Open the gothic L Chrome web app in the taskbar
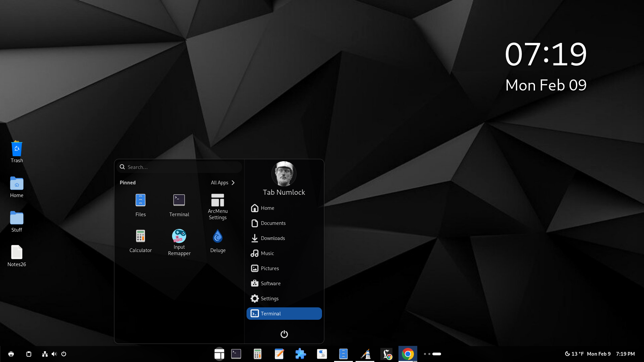644x362 pixels. tap(386, 354)
